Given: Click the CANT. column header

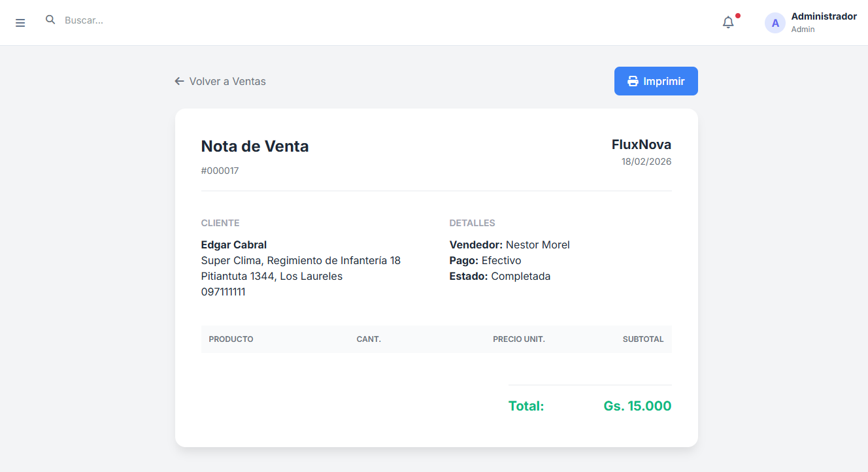Looking at the screenshot, I should pyautogui.click(x=369, y=339).
